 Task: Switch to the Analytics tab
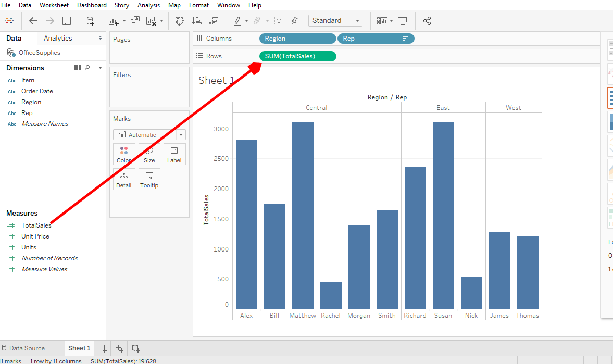(58, 38)
